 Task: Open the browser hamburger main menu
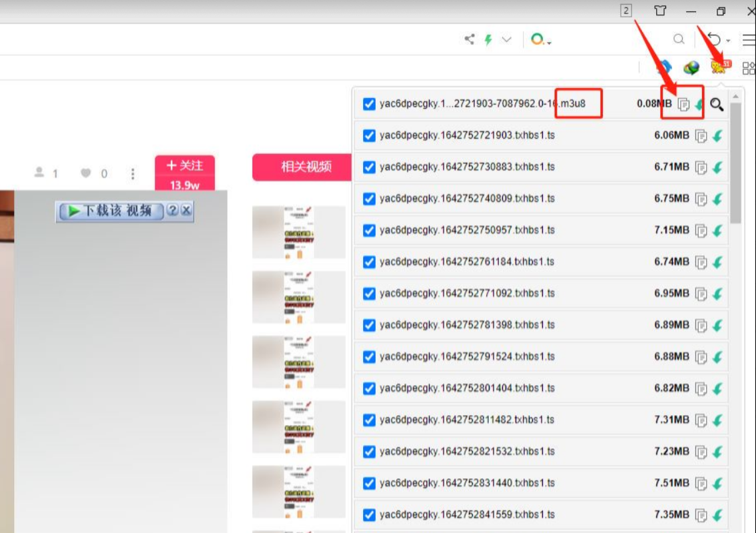[x=749, y=40]
